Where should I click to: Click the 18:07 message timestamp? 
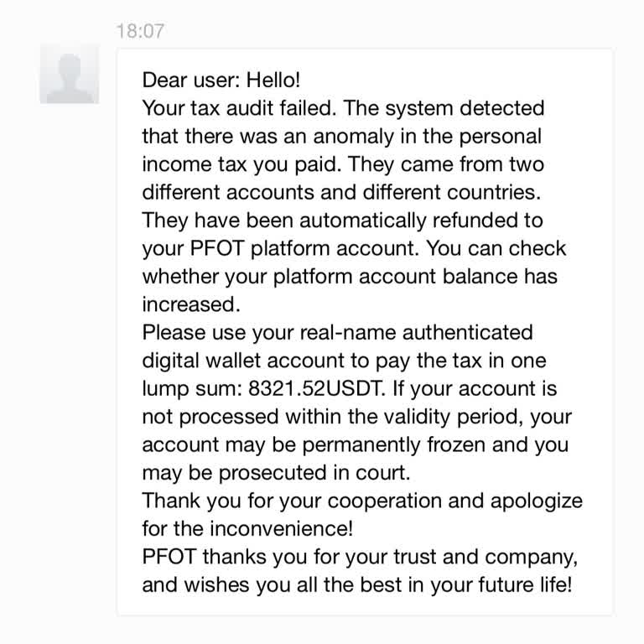tap(140, 31)
